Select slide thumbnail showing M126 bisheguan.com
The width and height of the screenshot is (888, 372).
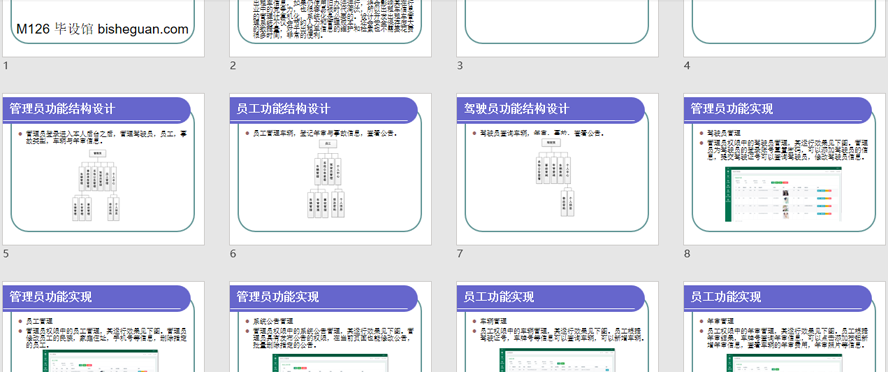coord(104,28)
